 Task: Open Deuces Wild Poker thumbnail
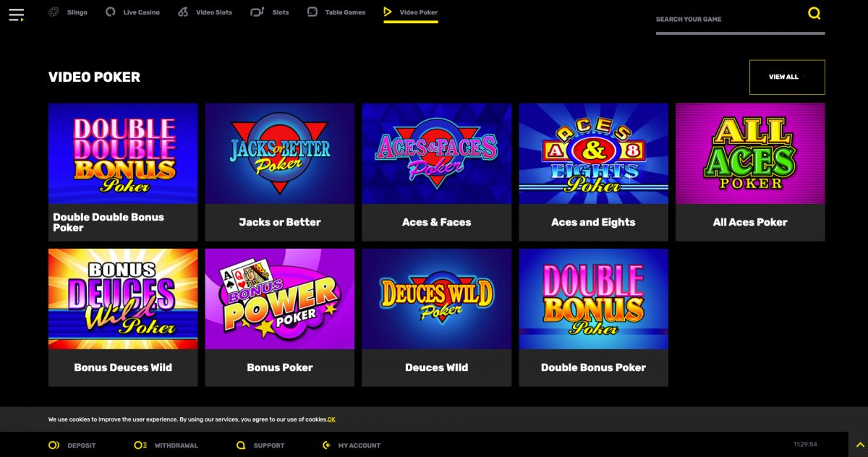(x=437, y=299)
